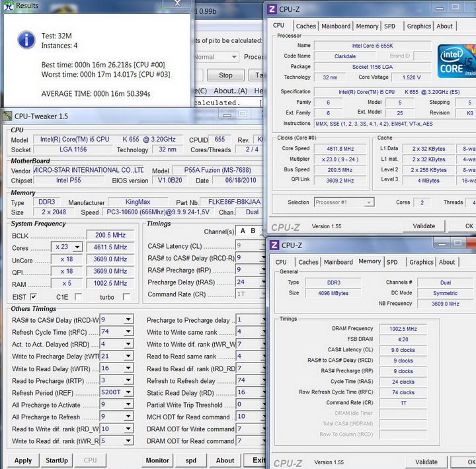Open the Write to Read Delay tWTR dropdown
The height and width of the screenshot is (469, 476).
pyautogui.click(x=128, y=368)
